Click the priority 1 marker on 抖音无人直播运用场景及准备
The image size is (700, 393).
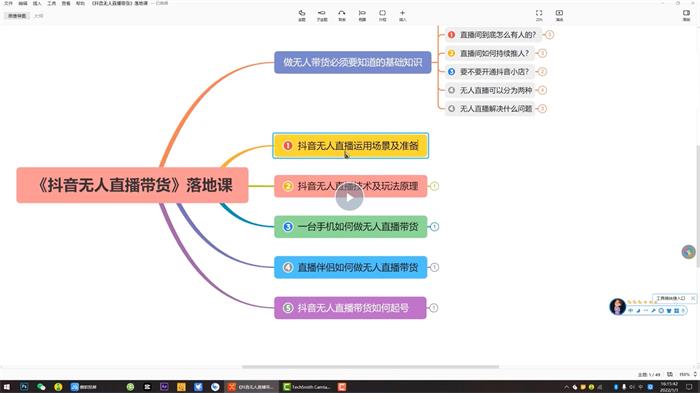click(x=288, y=146)
